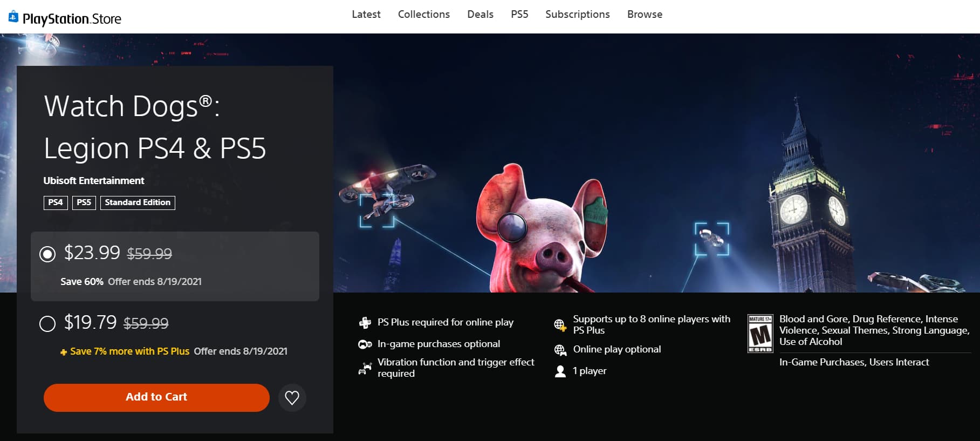Add game to wishlist with heart icon
The width and height of the screenshot is (980, 441).
[x=292, y=398]
